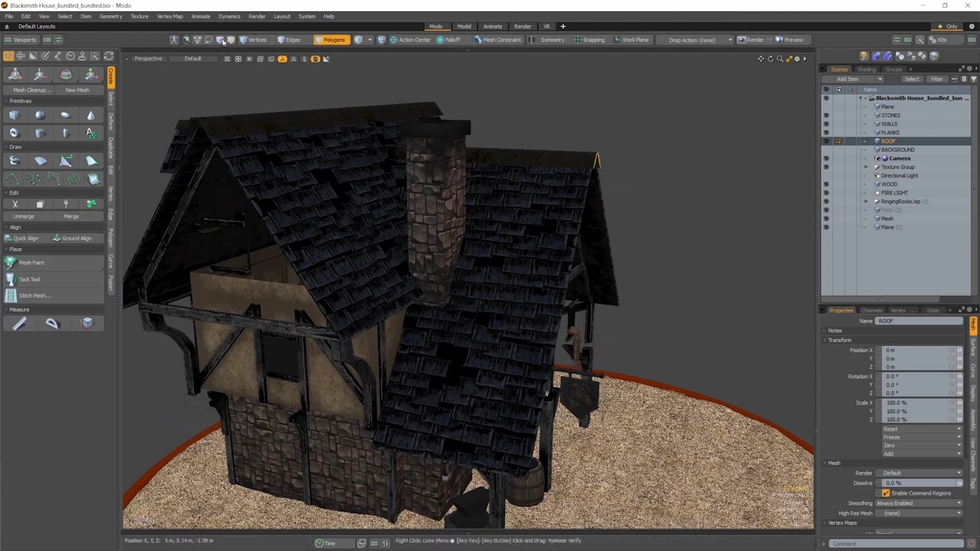Toggle visibility of the WALLS item
980x551 pixels.
tap(826, 124)
